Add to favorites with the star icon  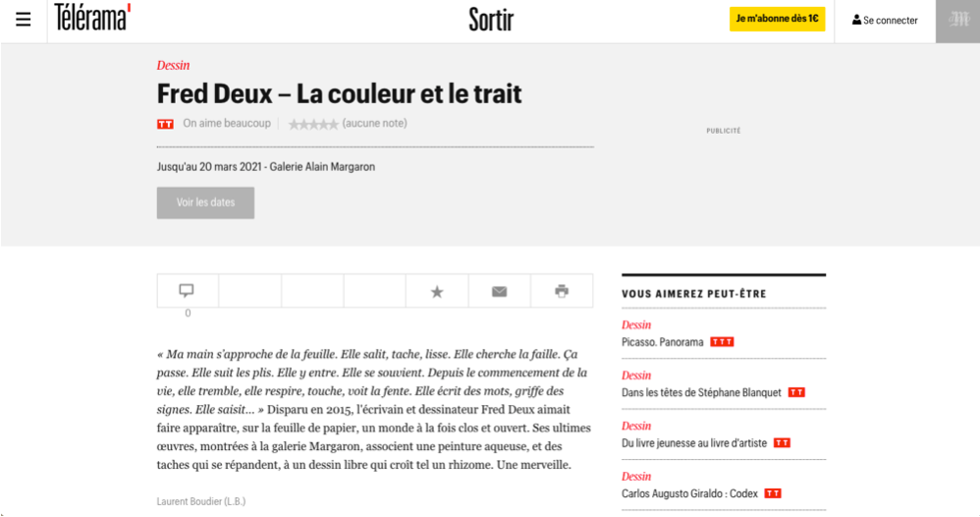[437, 291]
